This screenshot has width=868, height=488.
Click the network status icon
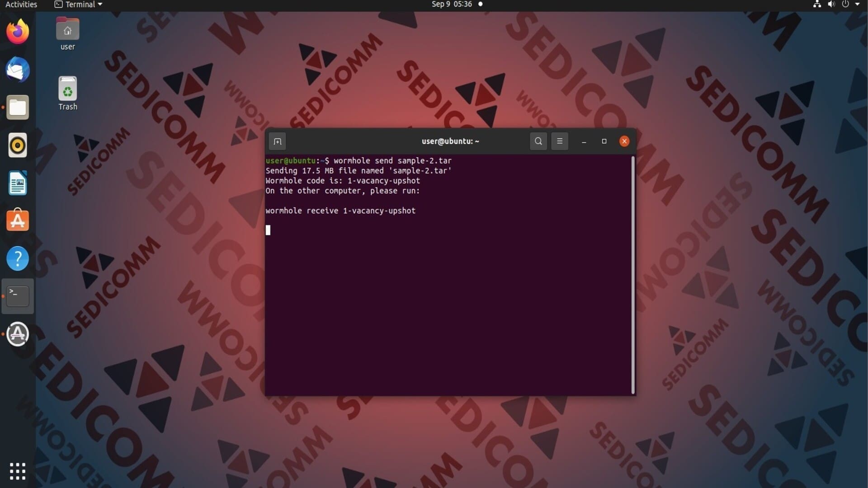tap(817, 5)
